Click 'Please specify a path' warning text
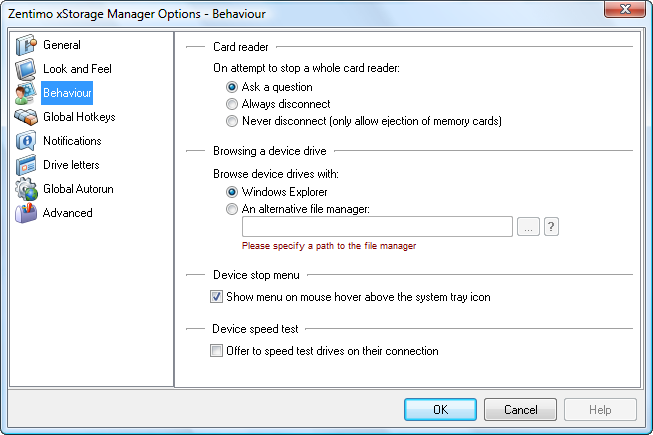Screen dimensions: 653x435 [x=329, y=246]
